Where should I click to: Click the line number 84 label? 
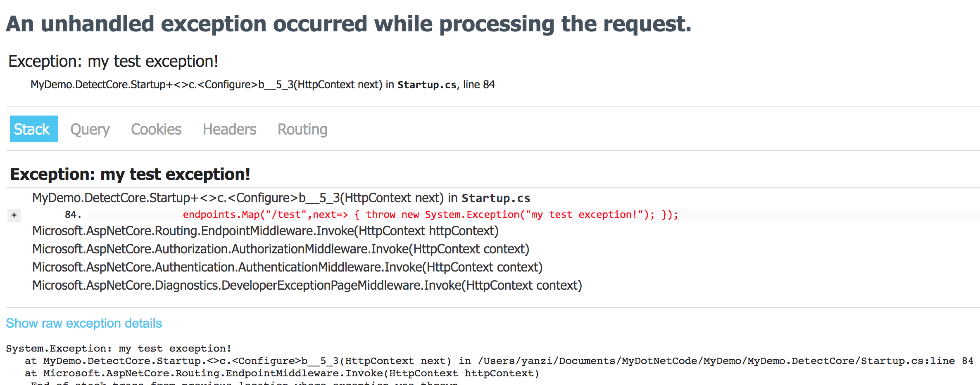[x=73, y=215]
